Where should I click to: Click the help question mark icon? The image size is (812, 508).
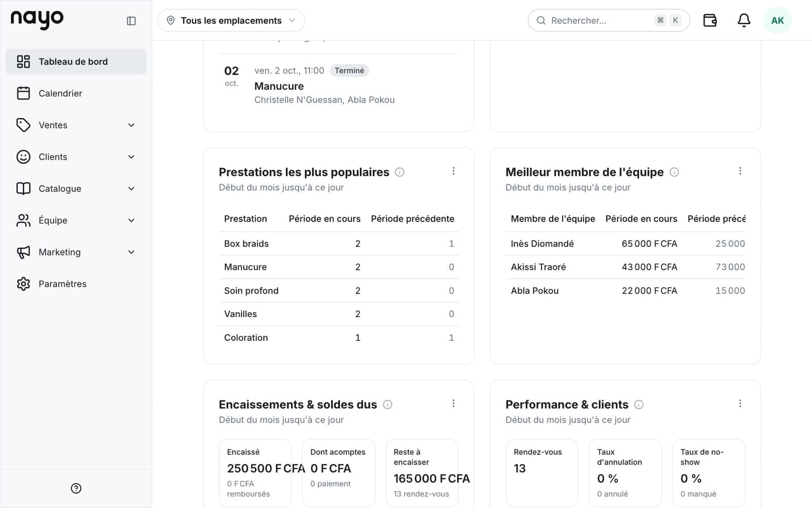[x=76, y=488]
